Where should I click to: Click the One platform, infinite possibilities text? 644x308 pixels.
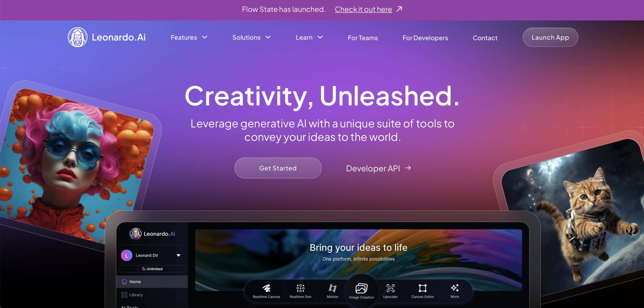point(358,259)
